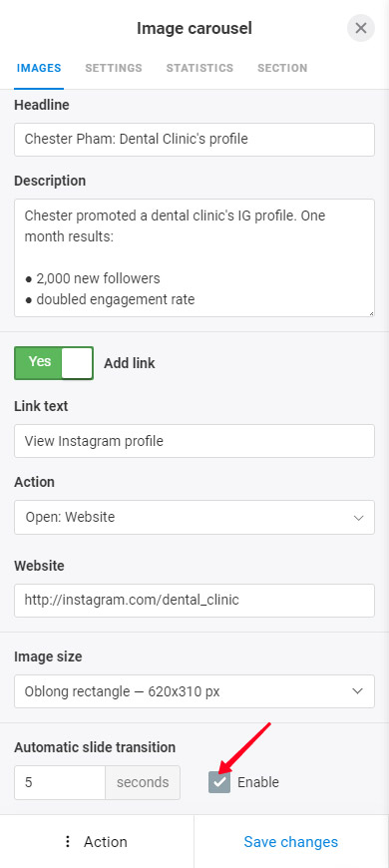Image resolution: width=389 pixels, height=868 pixels.
Task: Expand the Oblong rectangle image size dropdown
Action: [194, 690]
